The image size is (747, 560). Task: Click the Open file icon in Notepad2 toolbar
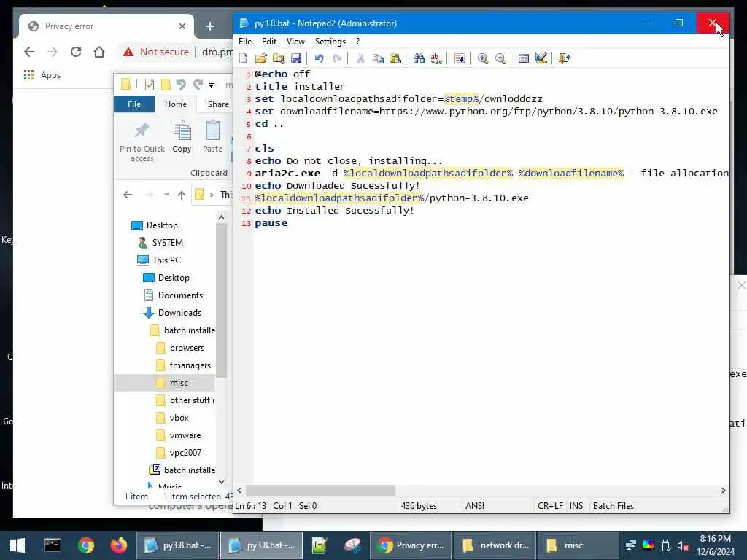(260, 58)
